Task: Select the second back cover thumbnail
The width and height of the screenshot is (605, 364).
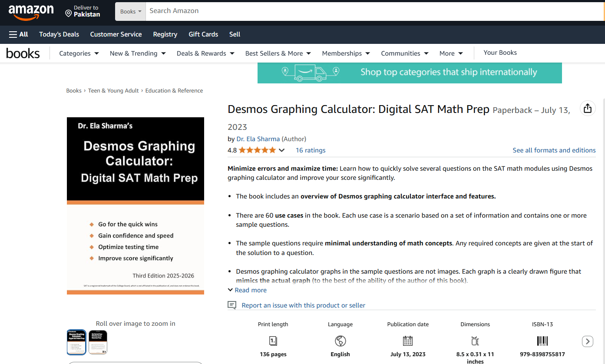Action: tap(98, 342)
